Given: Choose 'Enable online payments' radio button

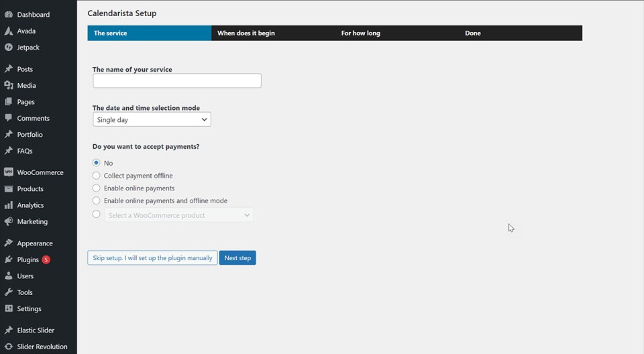Looking at the screenshot, I should 97,188.
